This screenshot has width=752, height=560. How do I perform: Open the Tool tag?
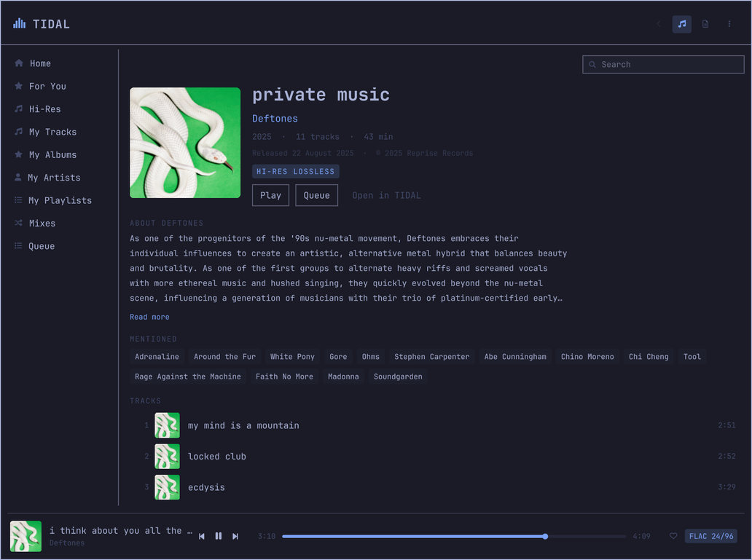click(692, 357)
